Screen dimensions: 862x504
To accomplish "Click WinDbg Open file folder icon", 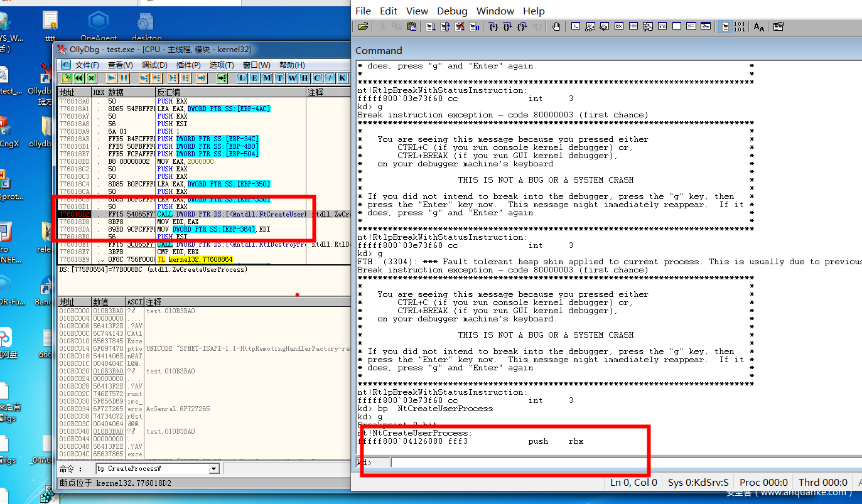I will click(x=363, y=26).
